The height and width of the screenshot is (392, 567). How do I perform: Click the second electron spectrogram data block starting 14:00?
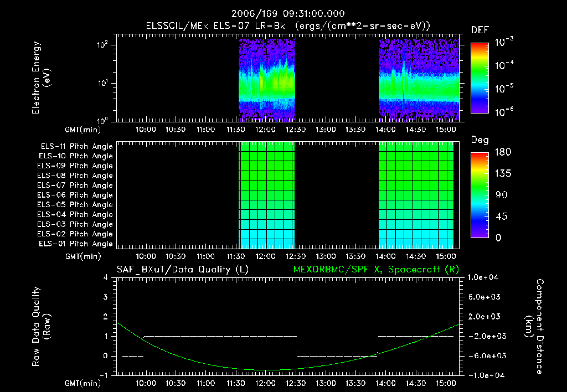419,80
